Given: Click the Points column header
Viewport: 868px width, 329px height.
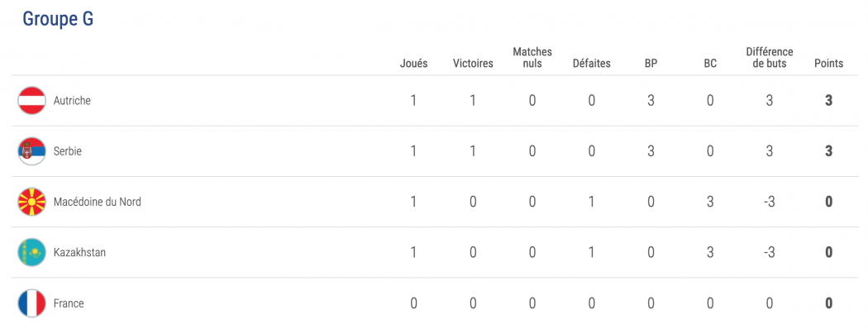Looking at the screenshot, I should coord(828,63).
